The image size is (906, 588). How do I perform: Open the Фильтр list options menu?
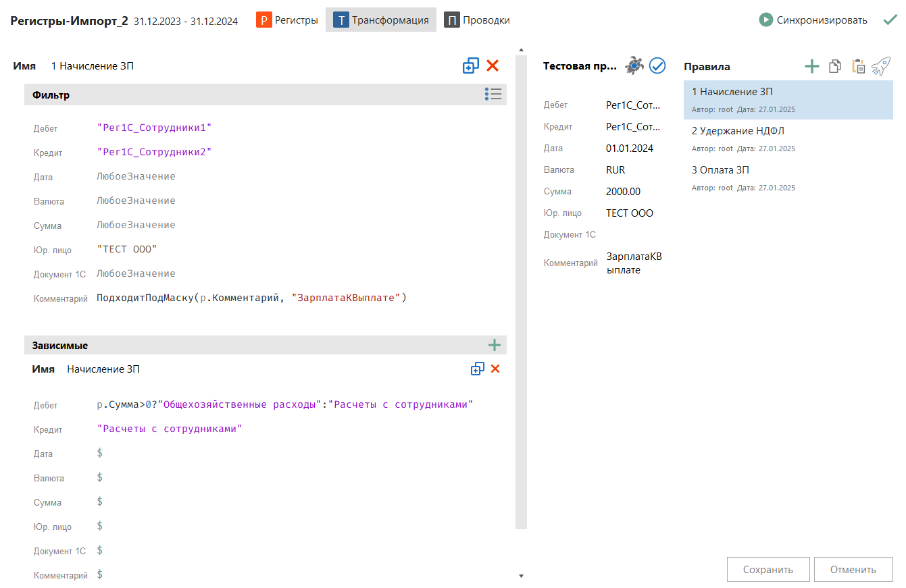pos(493,95)
